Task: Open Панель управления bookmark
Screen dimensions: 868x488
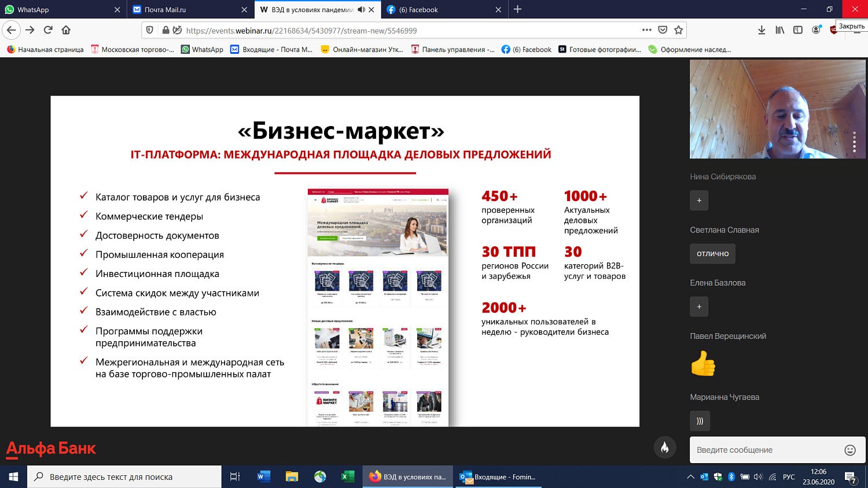Action: click(x=453, y=50)
